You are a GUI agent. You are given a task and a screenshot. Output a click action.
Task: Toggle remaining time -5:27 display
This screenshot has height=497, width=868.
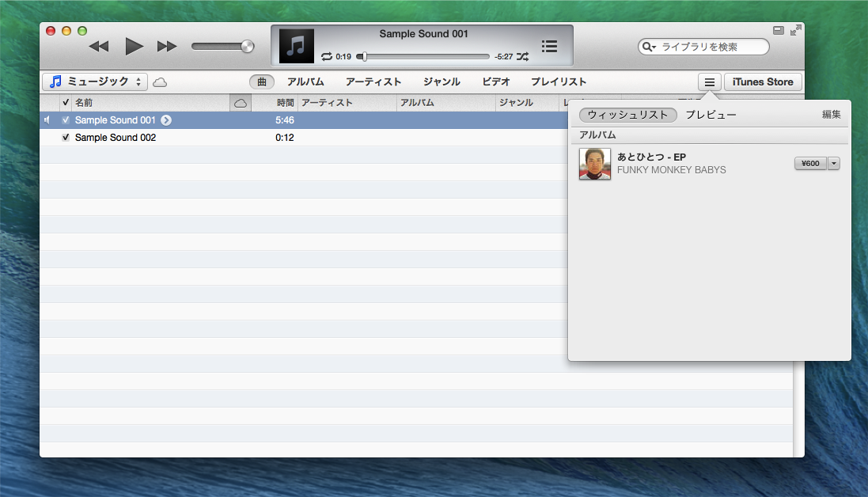pyautogui.click(x=504, y=56)
